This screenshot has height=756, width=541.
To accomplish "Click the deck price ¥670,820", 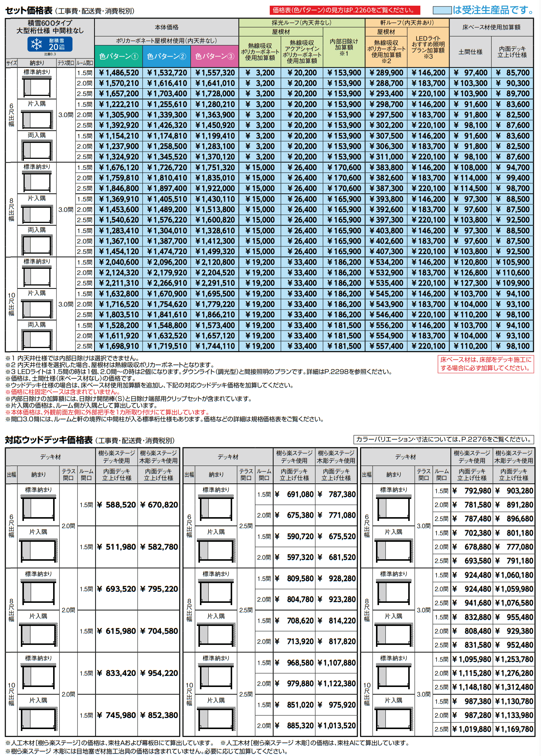I will [x=159, y=505].
